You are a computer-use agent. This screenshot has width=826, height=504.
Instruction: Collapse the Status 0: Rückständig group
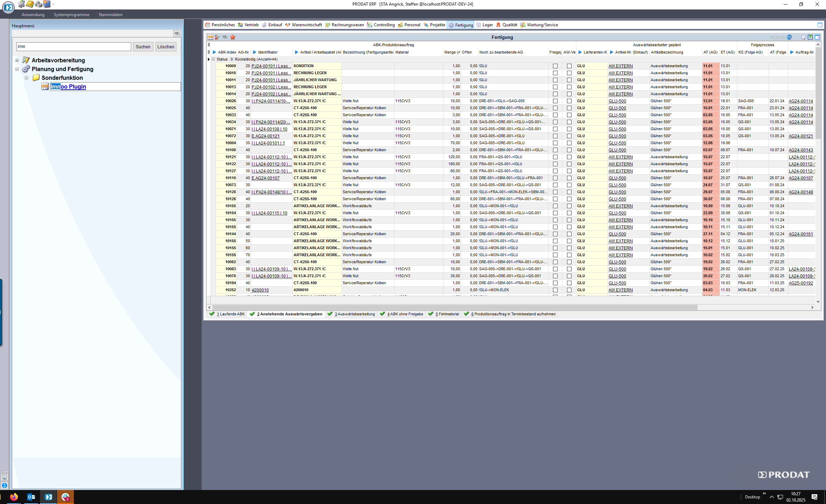click(x=213, y=59)
